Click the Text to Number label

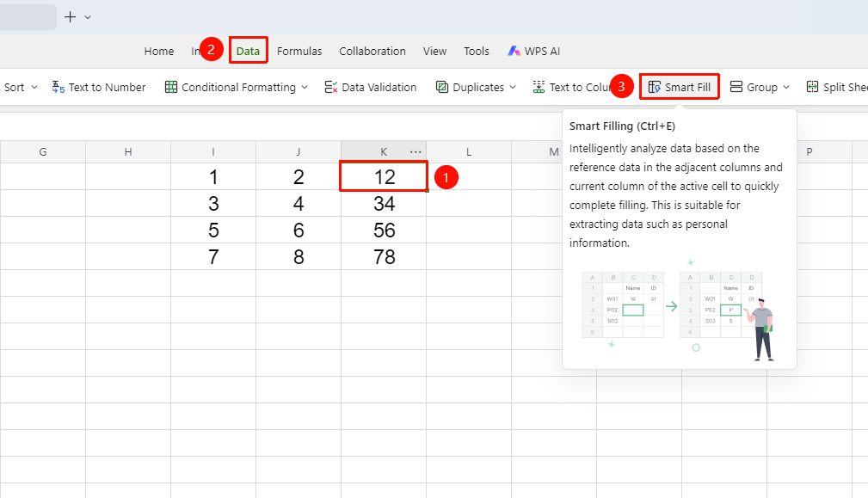[108, 88]
